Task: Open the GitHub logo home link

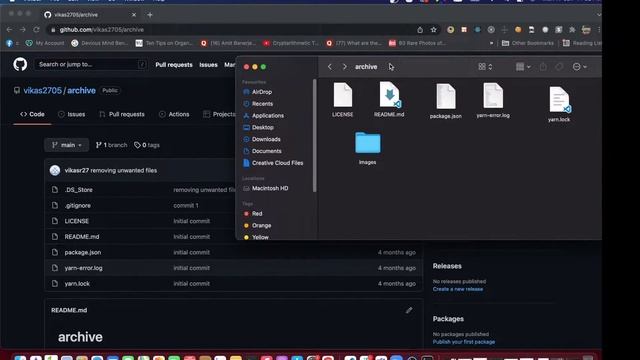Action: (20, 64)
